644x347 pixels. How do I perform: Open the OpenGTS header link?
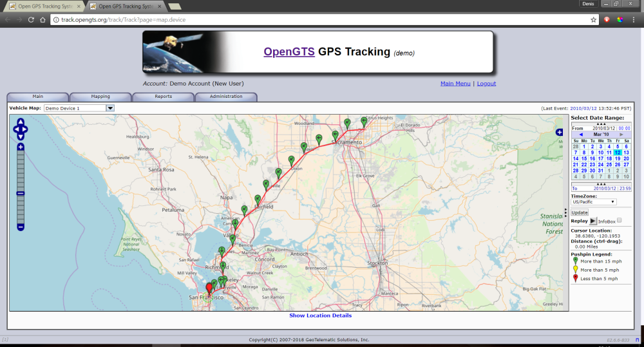click(289, 52)
